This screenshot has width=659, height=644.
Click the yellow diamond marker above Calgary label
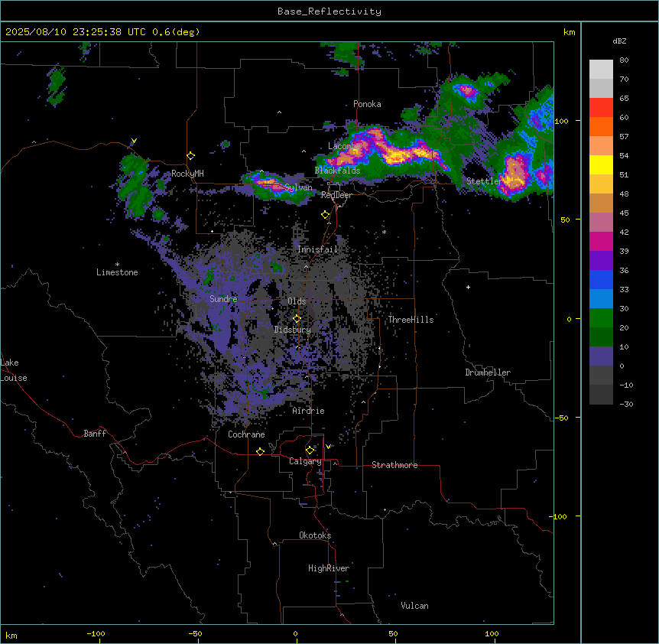310,450
